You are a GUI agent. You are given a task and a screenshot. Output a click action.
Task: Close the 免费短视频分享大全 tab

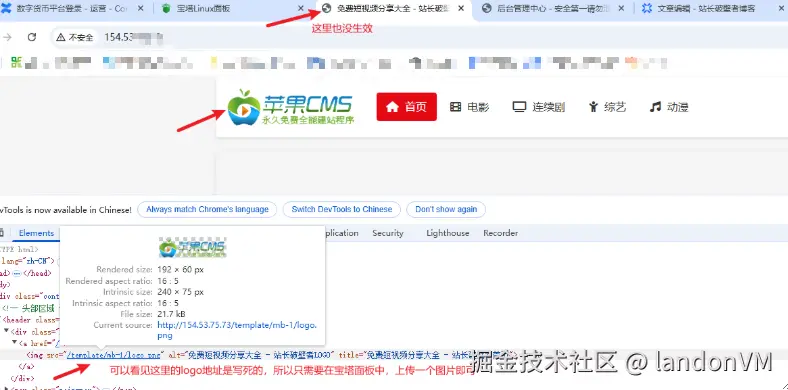[x=461, y=8]
